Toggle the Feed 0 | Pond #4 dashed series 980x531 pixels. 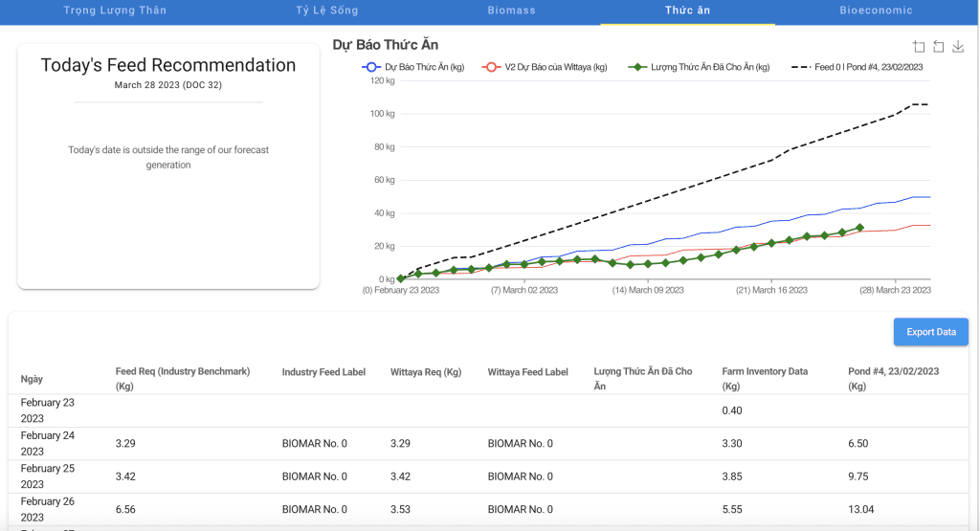coord(857,67)
